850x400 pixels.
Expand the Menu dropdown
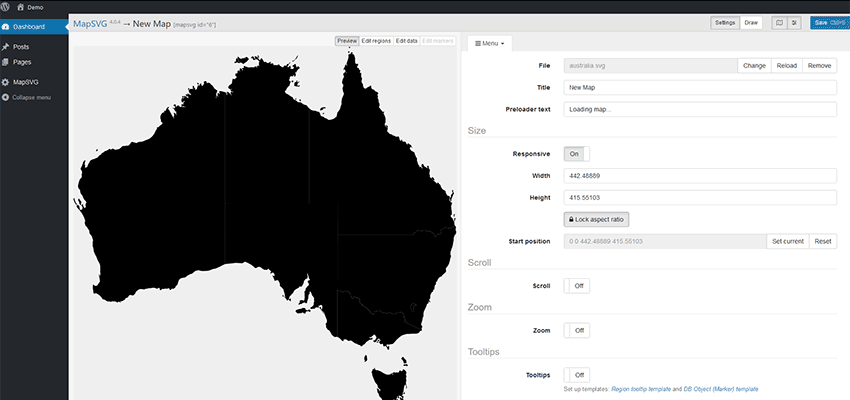[x=490, y=43]
